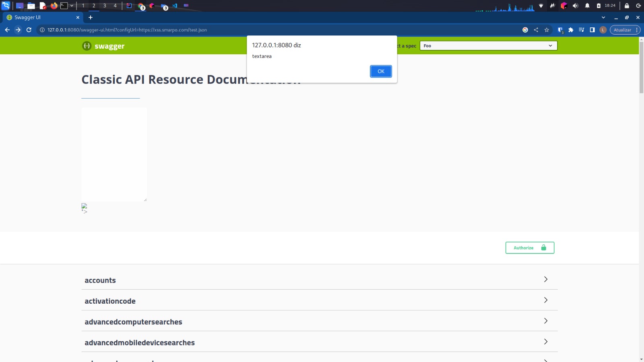The height and width of the screenshot is (362, 644).
Task: Click the clock showing 18:24
Action: pos(610,6)
